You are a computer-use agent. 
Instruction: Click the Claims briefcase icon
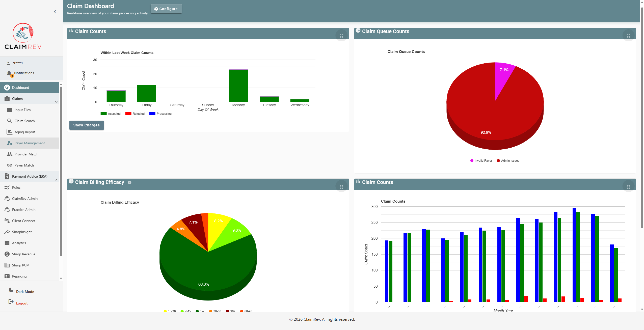pos(7,99)
